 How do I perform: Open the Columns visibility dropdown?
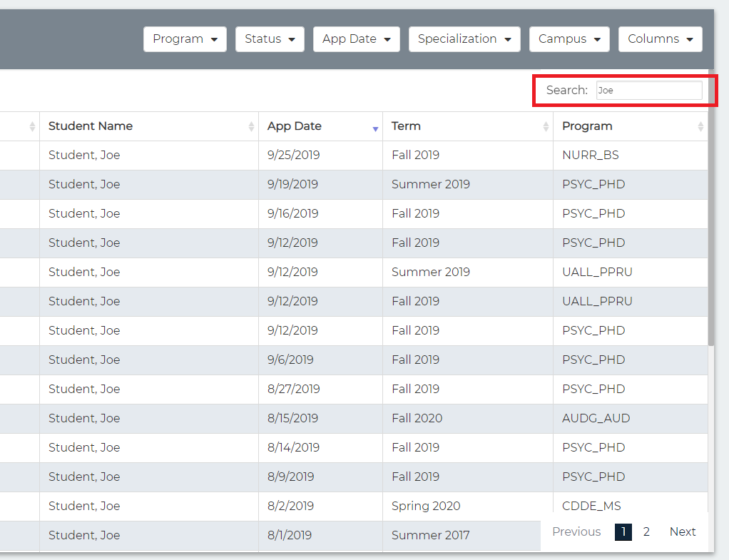coord(660,39)
